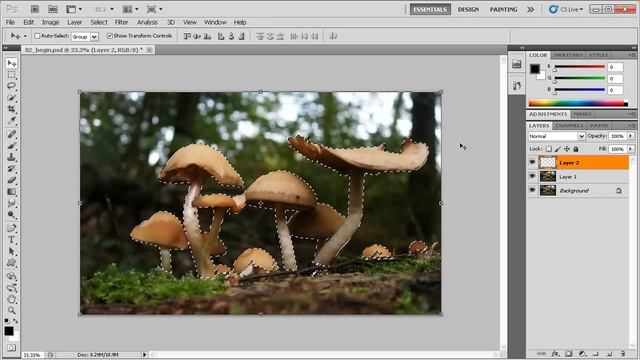The height and width of the screenshot is (360, 640).
Task: Toggle lock image pixels brush icon
Action: tap(558, 149)
